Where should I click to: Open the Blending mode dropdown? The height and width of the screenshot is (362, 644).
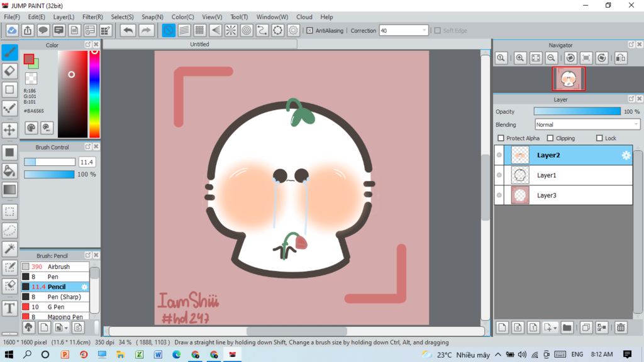(x=587, y=124)
